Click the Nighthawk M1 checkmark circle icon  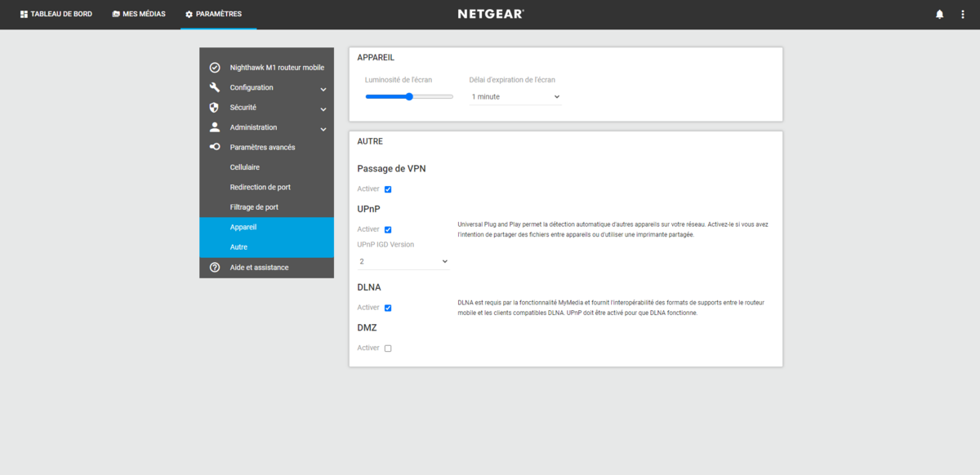[x=215, y=68]
